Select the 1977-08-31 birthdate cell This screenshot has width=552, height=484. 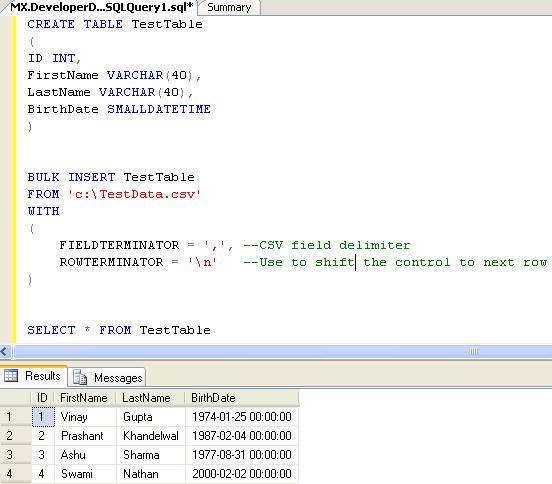[x=242, y=455]
